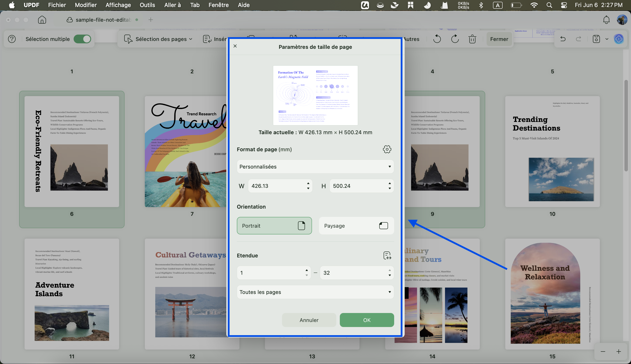
Task: Click the Insérer page icon
Action: 207,39
